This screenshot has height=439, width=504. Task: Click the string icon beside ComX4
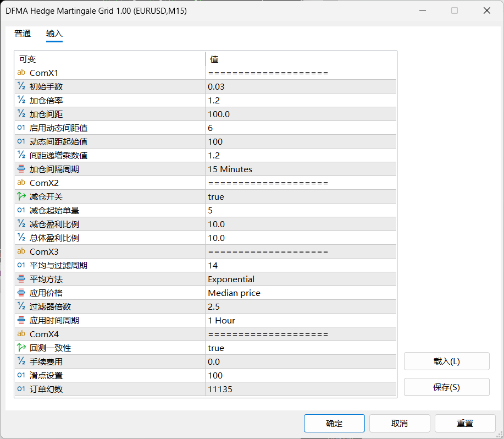[x=21, y=334]
